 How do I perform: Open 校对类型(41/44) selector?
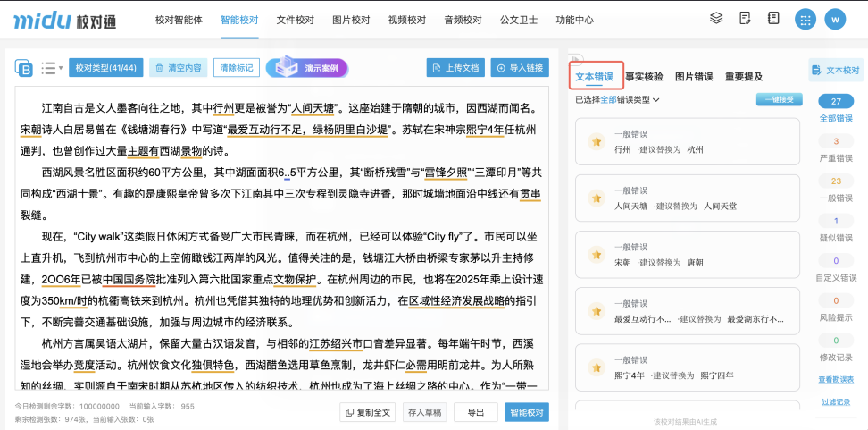coord(105,68)
